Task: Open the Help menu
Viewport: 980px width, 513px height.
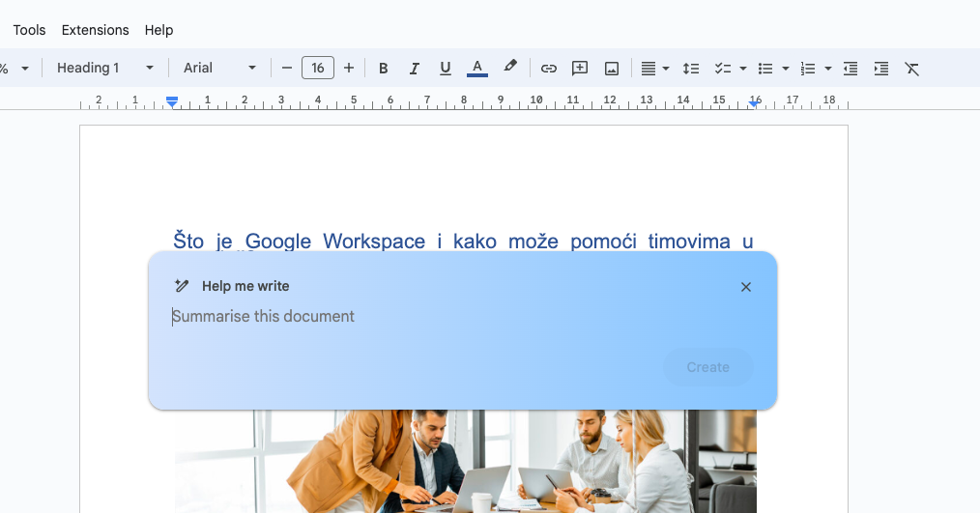Action: click(159, 30)
